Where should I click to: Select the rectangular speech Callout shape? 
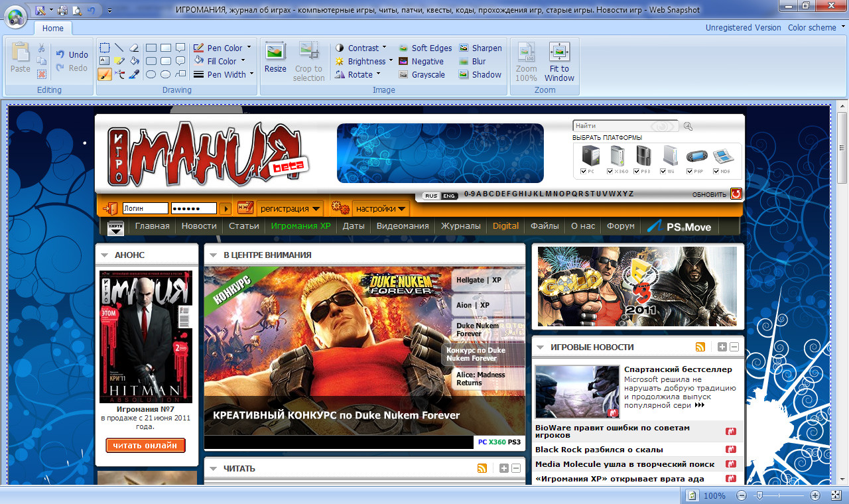[180, 48]
